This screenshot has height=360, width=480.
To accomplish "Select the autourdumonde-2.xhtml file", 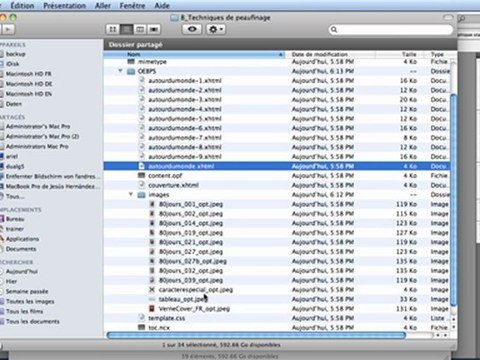I will click(185, 90).
